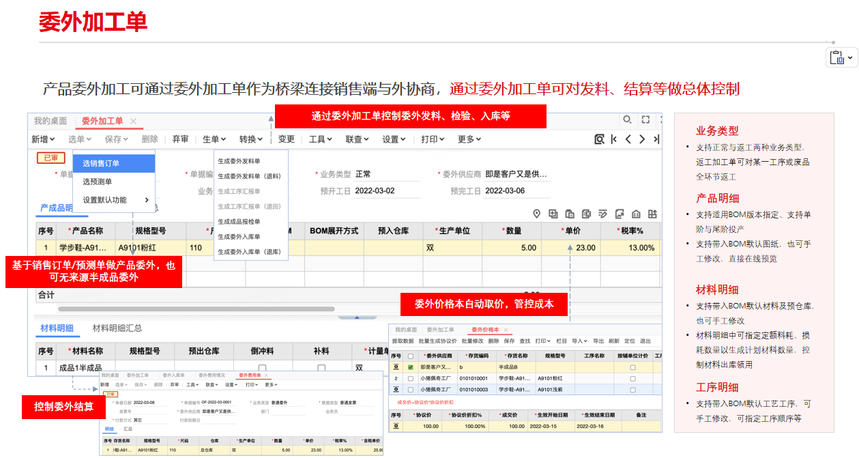The height and width of the screenshot is (458, 859).
Task: Go to the previous record arrow
Action: [628, 139]
